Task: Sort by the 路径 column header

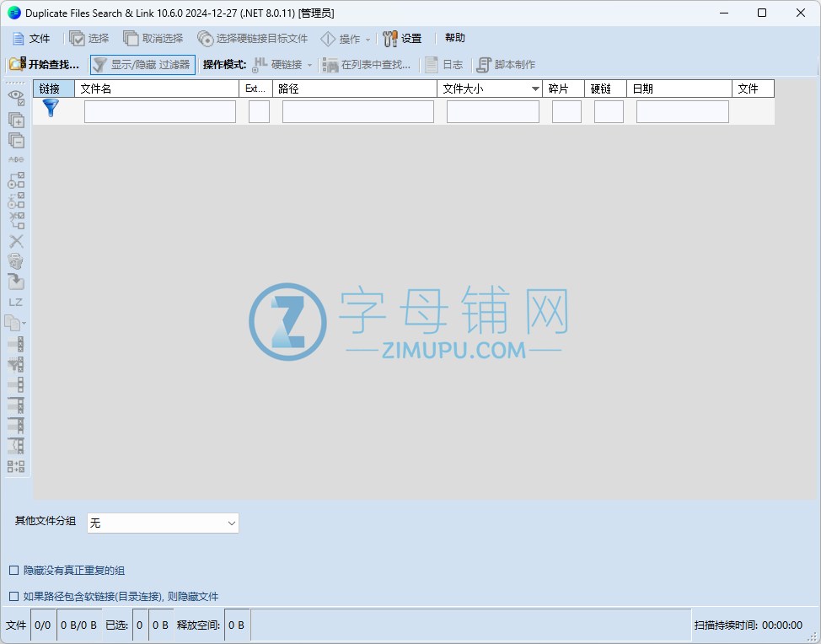Action: tap(355, 89)
